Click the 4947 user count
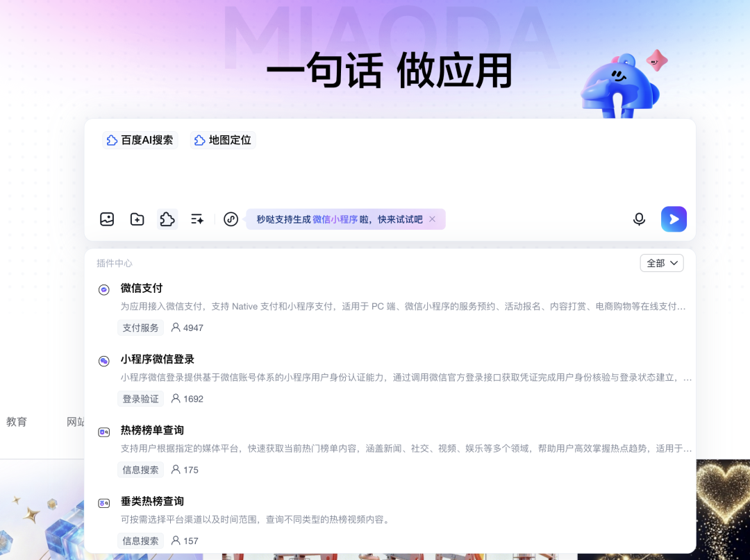750x560 pixels. pyautogui.click(x=187, y=328)
